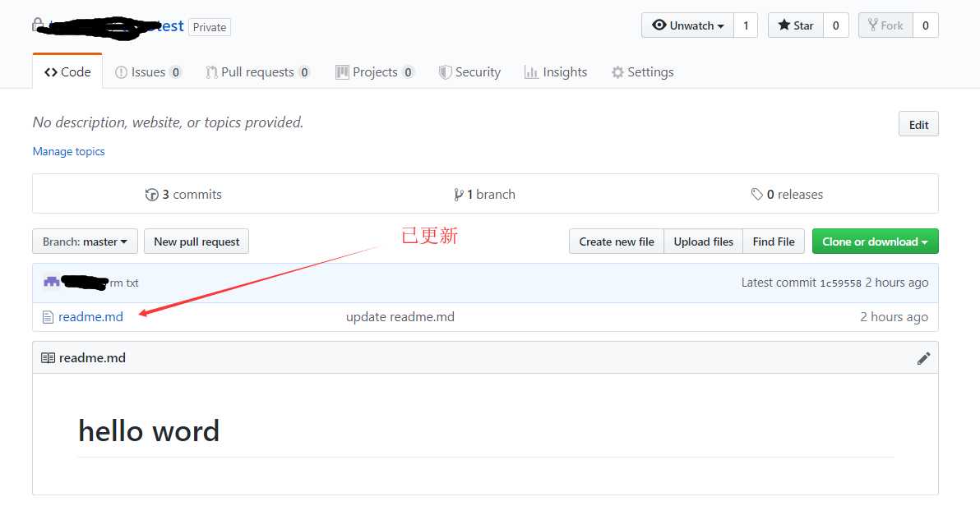
Task: Open latest commit hash 1c59558
Action: coord(840,283)
